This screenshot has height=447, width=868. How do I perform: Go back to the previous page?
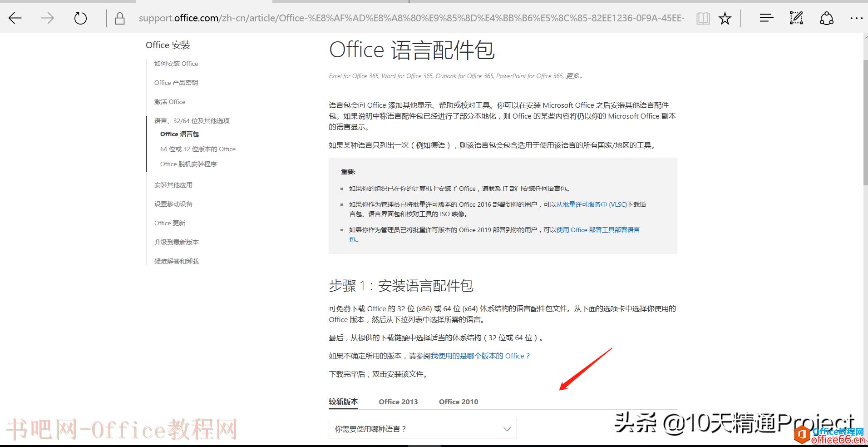click(x=15, y=18)
